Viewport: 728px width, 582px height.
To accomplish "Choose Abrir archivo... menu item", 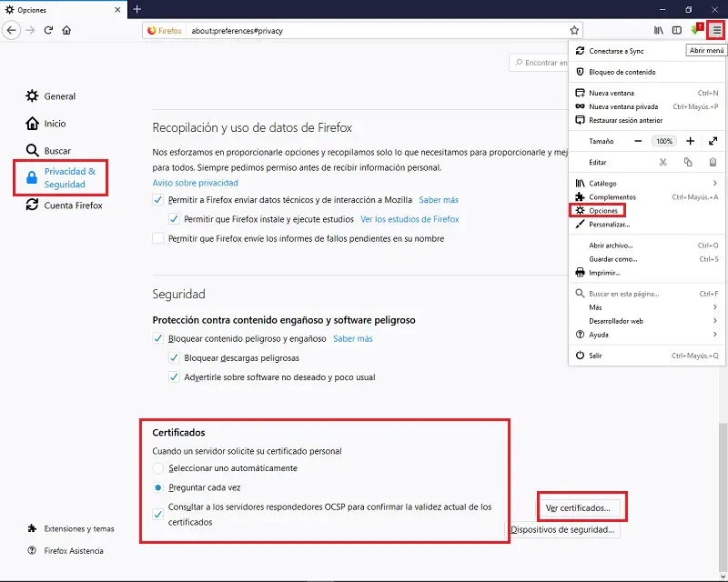I will coord(647,246).
